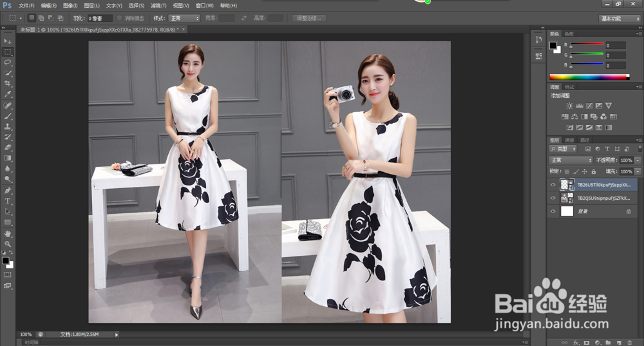Select the Move tool

point(7,41)
